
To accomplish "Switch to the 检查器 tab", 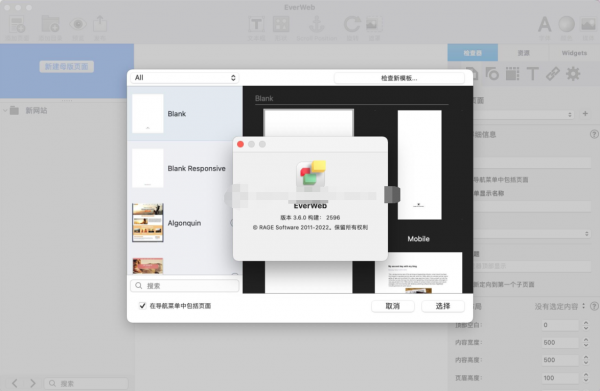I will (473, 53).
